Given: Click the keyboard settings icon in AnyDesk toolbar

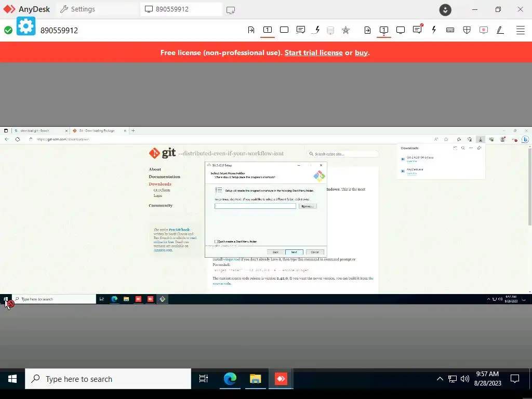Looking at the screenshot, I should pyautogui.click(x=450, y=30).
